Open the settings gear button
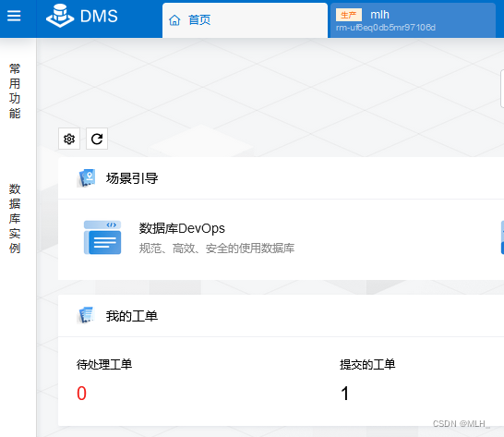504x437 pixels. coord(69,139)
